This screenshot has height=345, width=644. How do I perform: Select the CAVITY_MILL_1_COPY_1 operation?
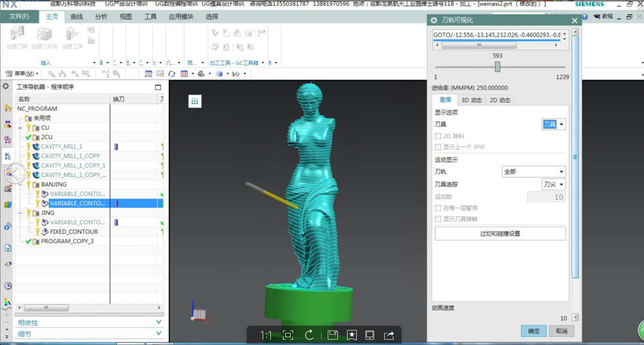tap(73, 166)
